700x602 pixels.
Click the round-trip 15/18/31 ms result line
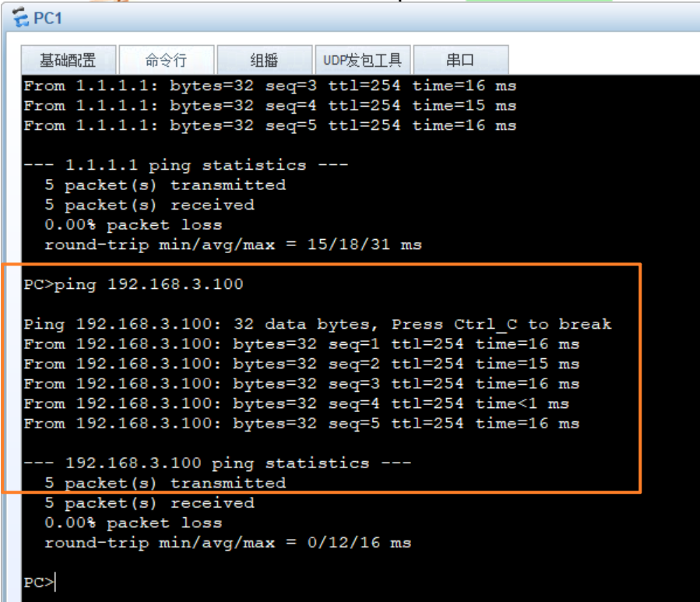pyautogui.click(x=232, y=245)
